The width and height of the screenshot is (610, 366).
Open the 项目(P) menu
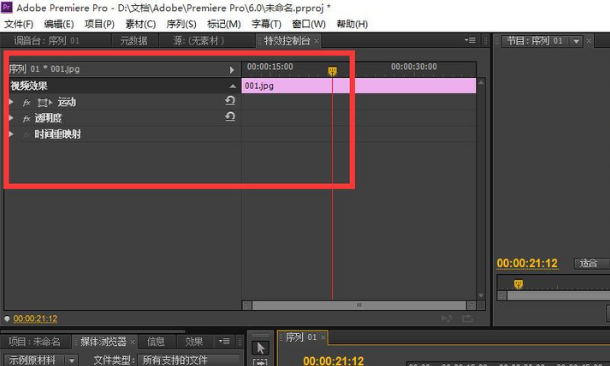click(100, 24)
